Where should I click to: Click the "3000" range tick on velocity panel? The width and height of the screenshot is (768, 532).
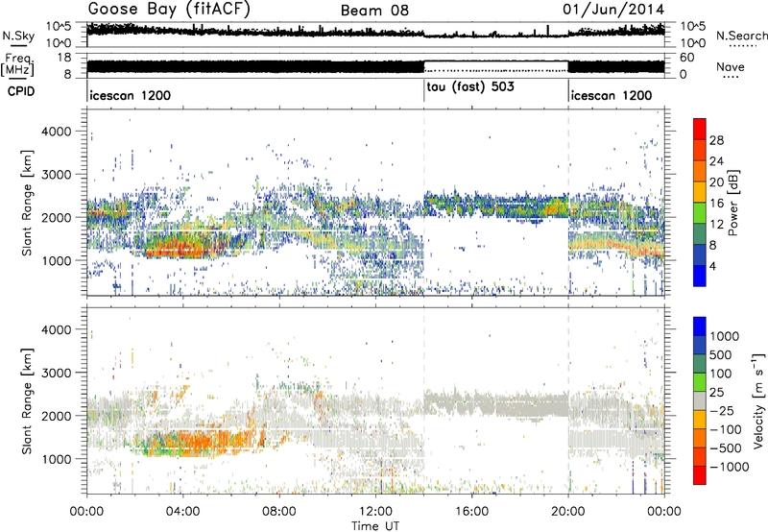(59, 373)
